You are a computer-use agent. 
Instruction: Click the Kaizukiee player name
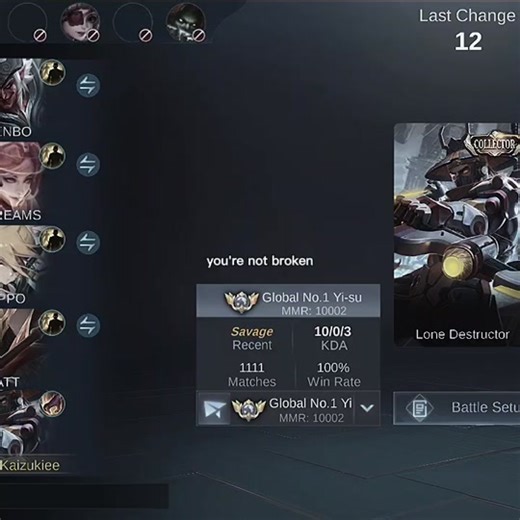click(30, 465)
